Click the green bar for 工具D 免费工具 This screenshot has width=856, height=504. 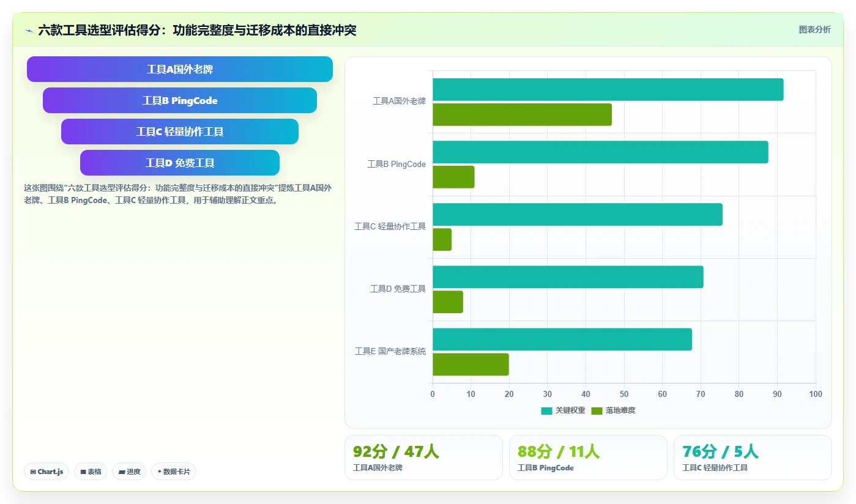point(448,302)
